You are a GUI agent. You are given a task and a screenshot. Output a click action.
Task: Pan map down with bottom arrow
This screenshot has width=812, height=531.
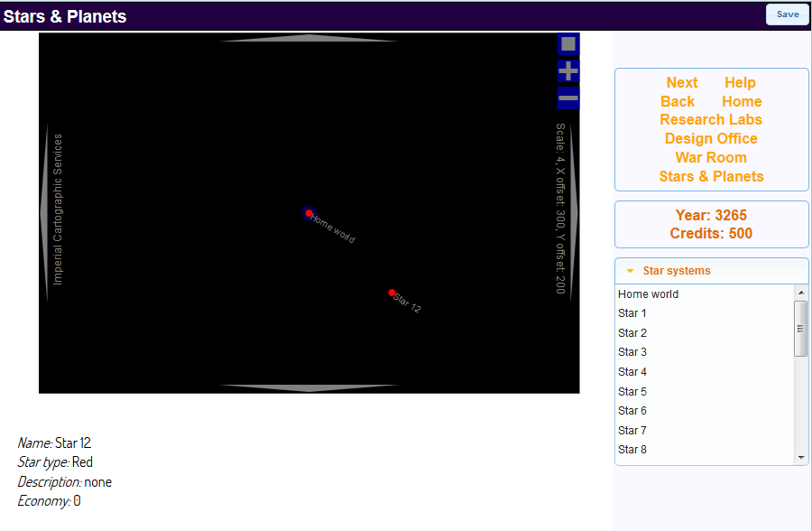click(x=309, y=388)
